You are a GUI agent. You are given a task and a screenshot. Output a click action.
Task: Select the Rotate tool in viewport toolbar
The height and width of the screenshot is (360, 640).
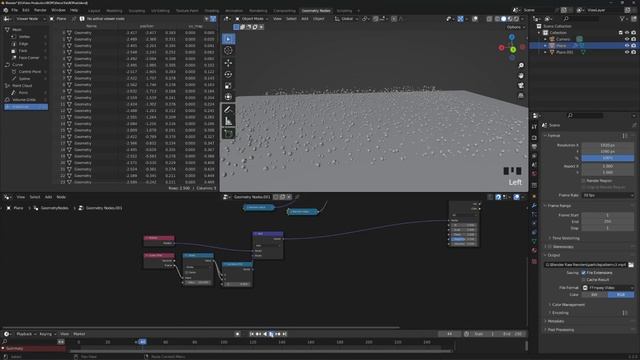pyautogui.click(x=228, y=74)
